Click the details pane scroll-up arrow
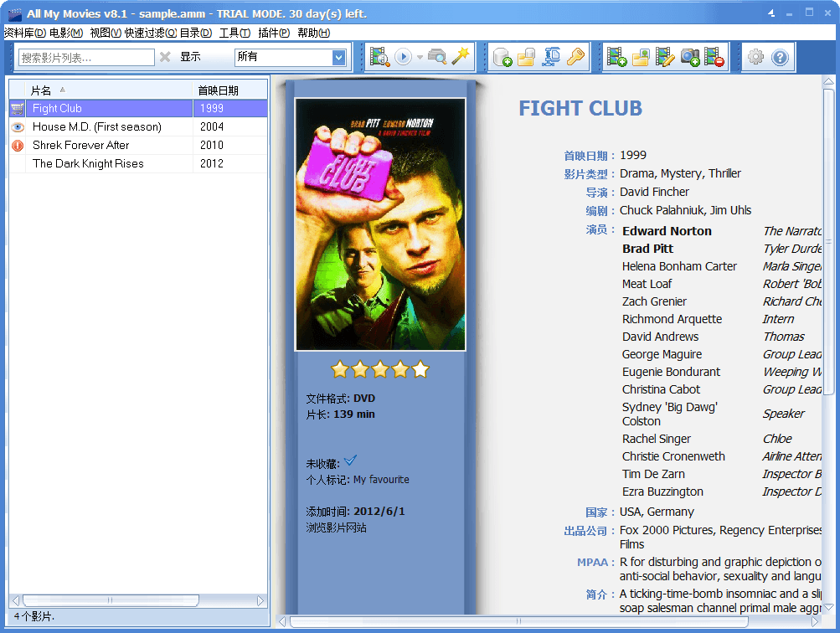Screen dimensions: 840x633 click(x=828, y=81)
